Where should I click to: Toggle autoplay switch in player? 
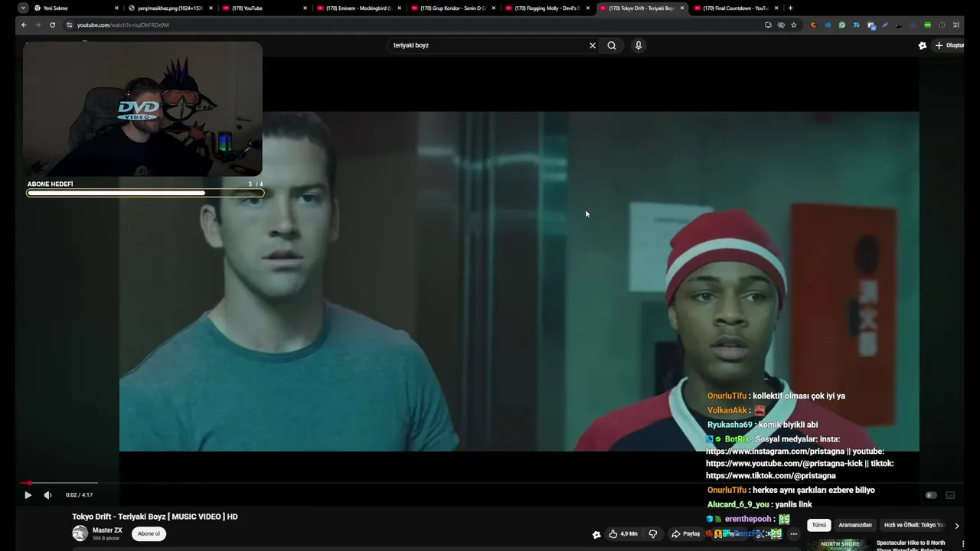coord(931,495)
